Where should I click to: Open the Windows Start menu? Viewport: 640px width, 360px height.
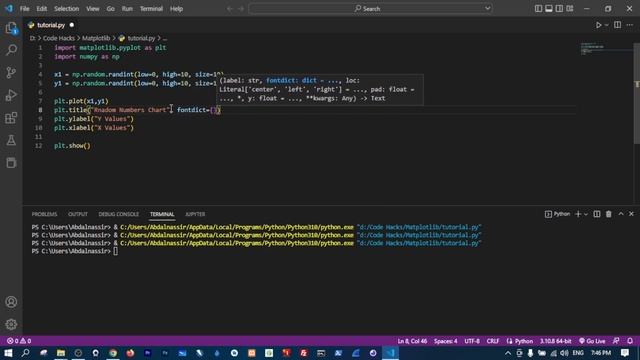pyautogui.click(x=8, y=353)
